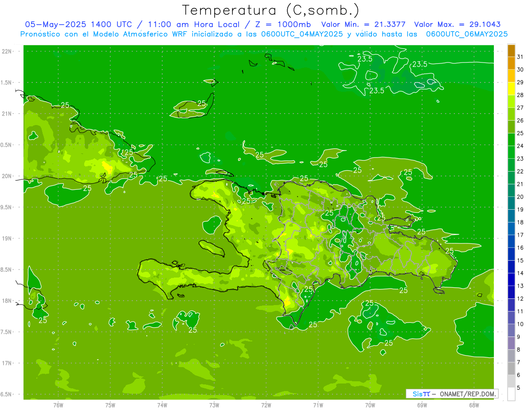This screenshot has width=532, height=411.
Task: Click the legend label 10
Action: tap(520, 324)
